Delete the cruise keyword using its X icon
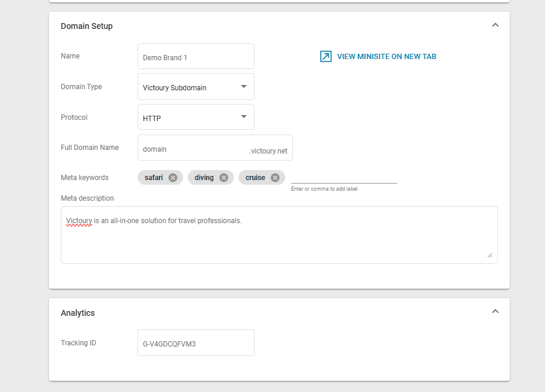Image resolution: width=545 pixels, height=392 pixels. (x=275, y=178)
